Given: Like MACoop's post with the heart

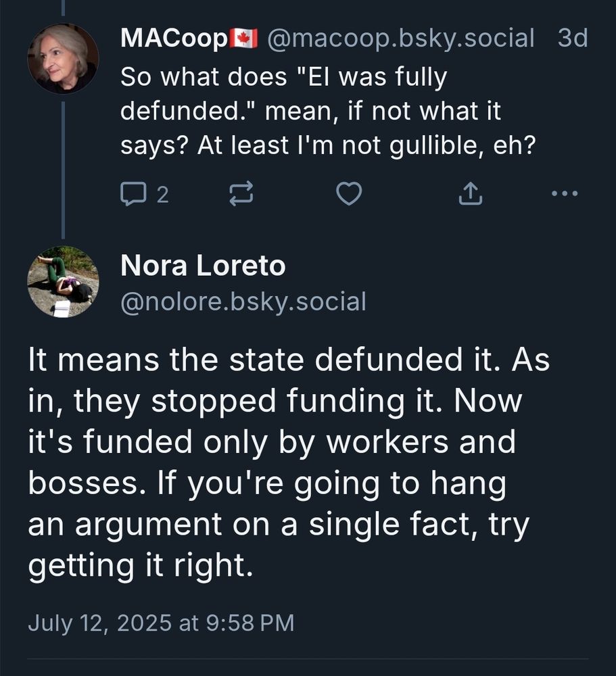Looking at the screenshot, I should point(349,195).
